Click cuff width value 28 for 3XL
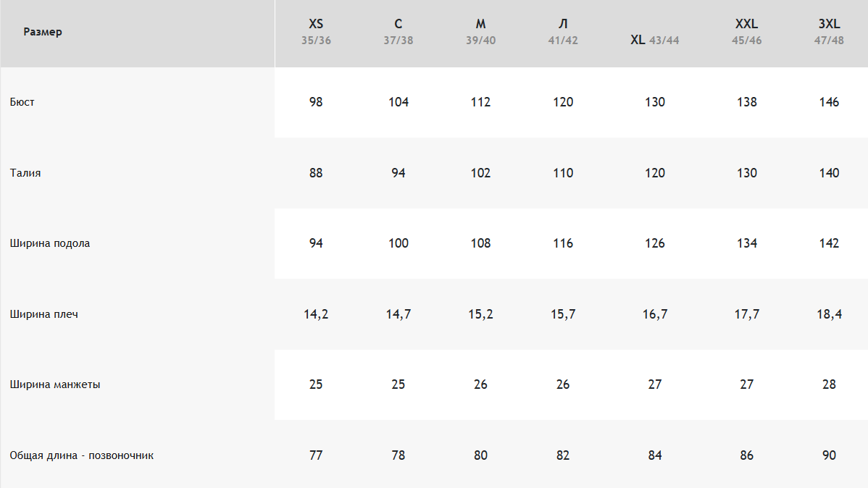The width and height of the screenshot is (868, 488). [829, 384]
